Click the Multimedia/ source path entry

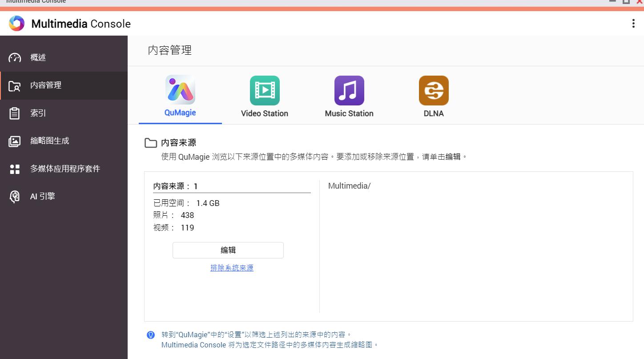(x=350, y=186)
